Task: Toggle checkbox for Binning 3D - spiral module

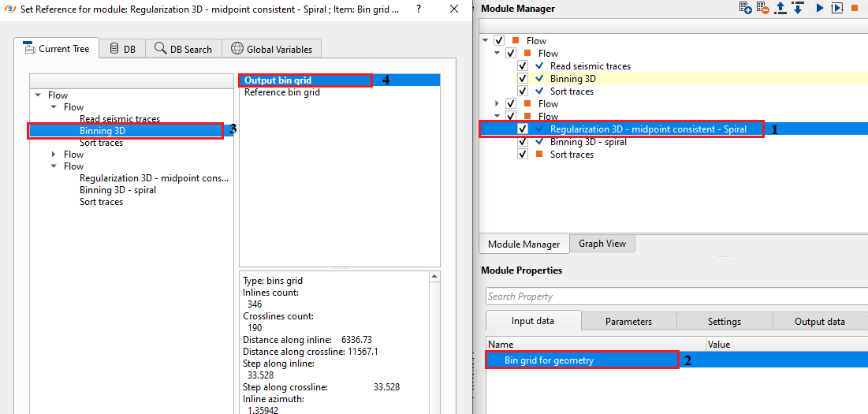Action: [x=523, y=142]
